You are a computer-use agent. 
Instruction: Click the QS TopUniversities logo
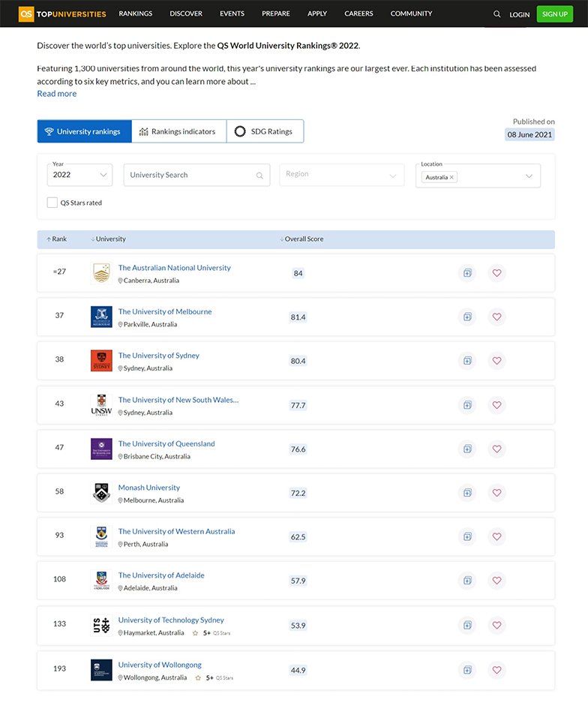[x=62, y=14]
